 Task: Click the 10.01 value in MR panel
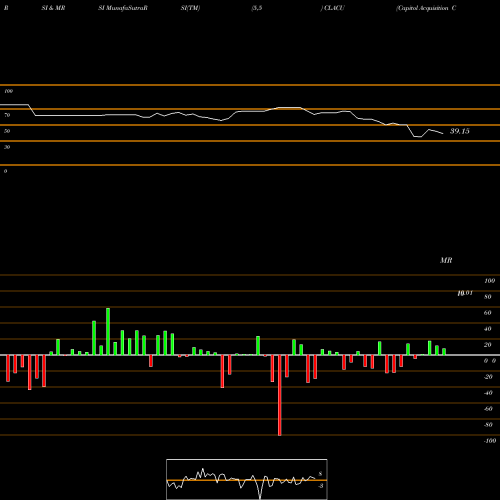[x=465, y=293]
